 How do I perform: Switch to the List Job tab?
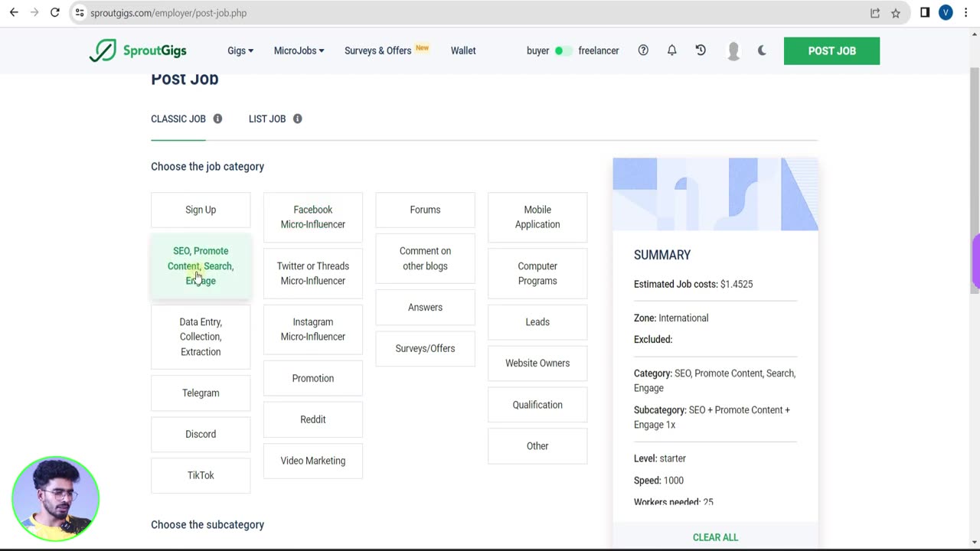(x=267, y=119)
